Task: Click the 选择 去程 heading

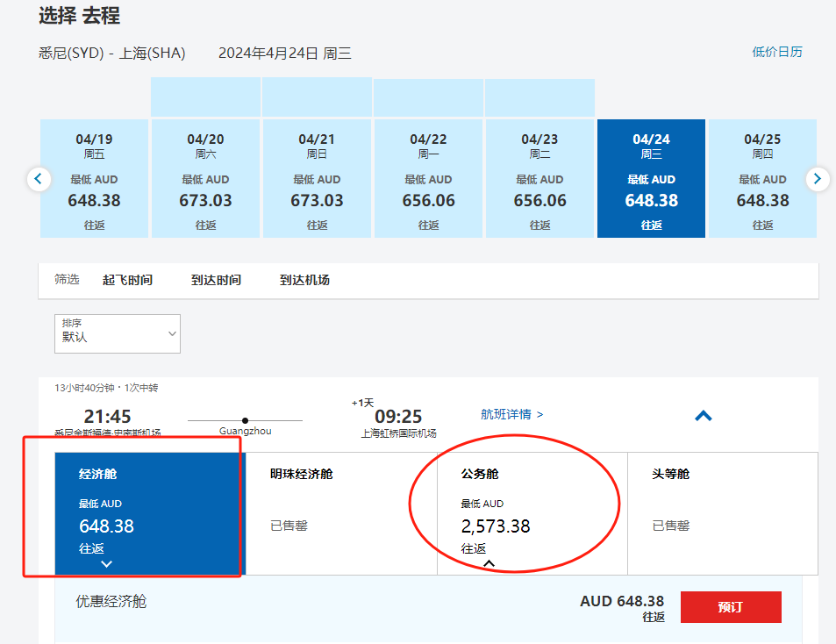Action: (80, 16)
